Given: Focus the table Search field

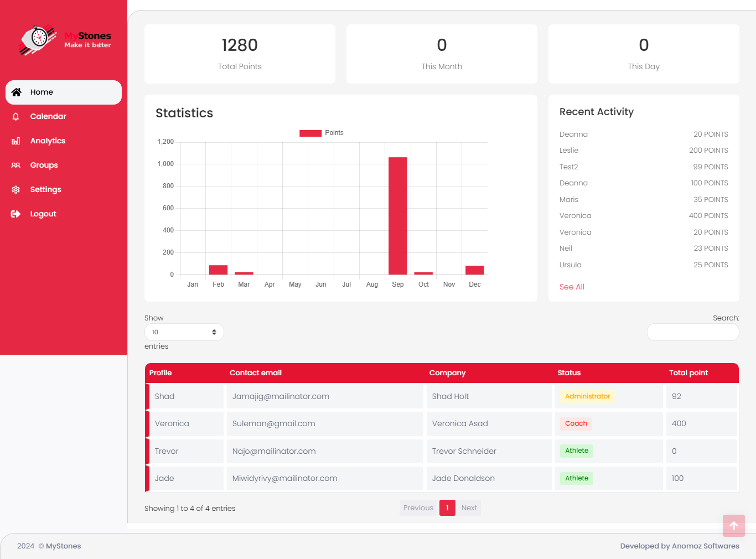Looking at the screenshot, I should pos(692,332).
